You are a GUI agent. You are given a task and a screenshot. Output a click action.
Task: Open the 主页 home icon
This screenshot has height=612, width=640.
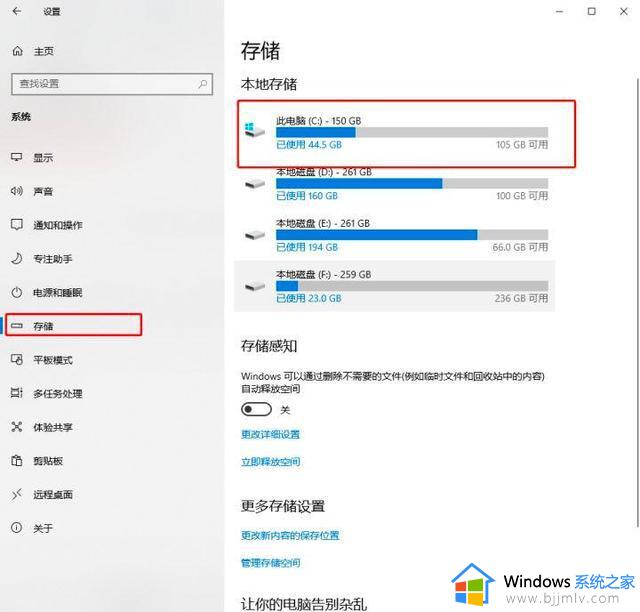coord(18,51)
